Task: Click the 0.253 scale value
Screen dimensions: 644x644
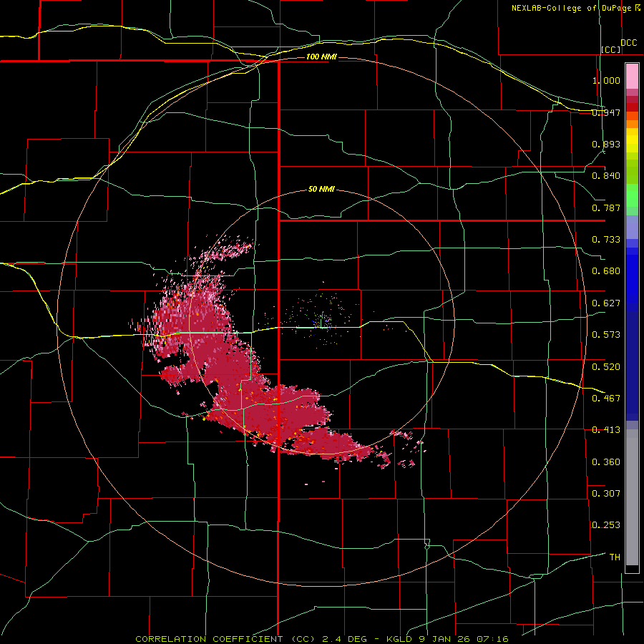Action: coord(606,525)
